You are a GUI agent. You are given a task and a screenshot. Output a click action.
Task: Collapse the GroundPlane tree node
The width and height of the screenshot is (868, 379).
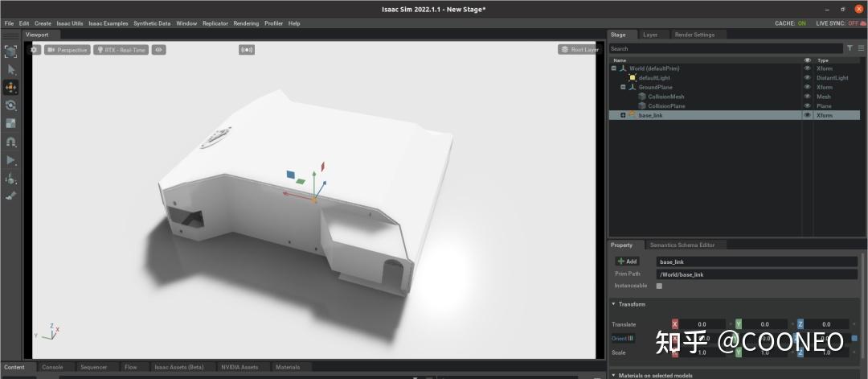tap(623, 87)
